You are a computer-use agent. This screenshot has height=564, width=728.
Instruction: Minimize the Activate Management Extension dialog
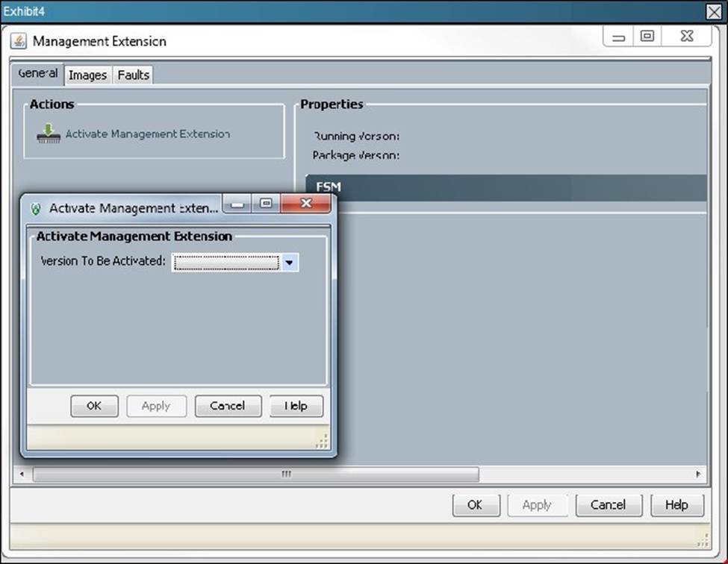tap(237, 203)
